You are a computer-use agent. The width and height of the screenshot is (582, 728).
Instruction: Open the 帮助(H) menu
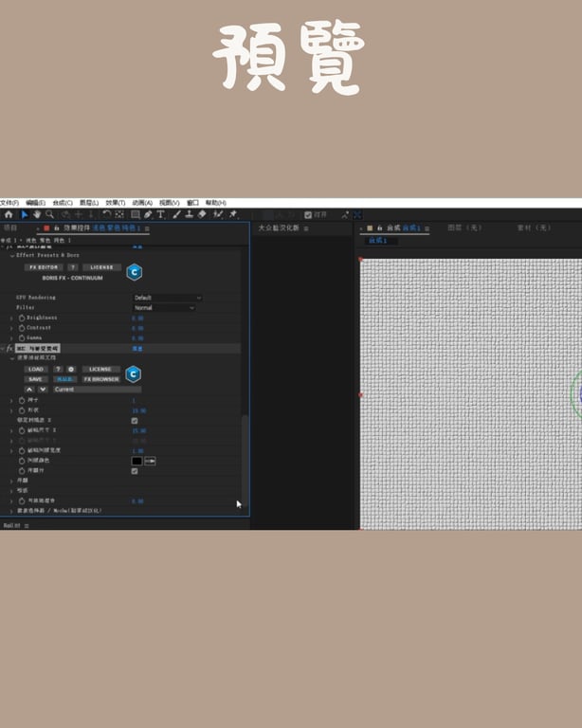tap(216, 203)
